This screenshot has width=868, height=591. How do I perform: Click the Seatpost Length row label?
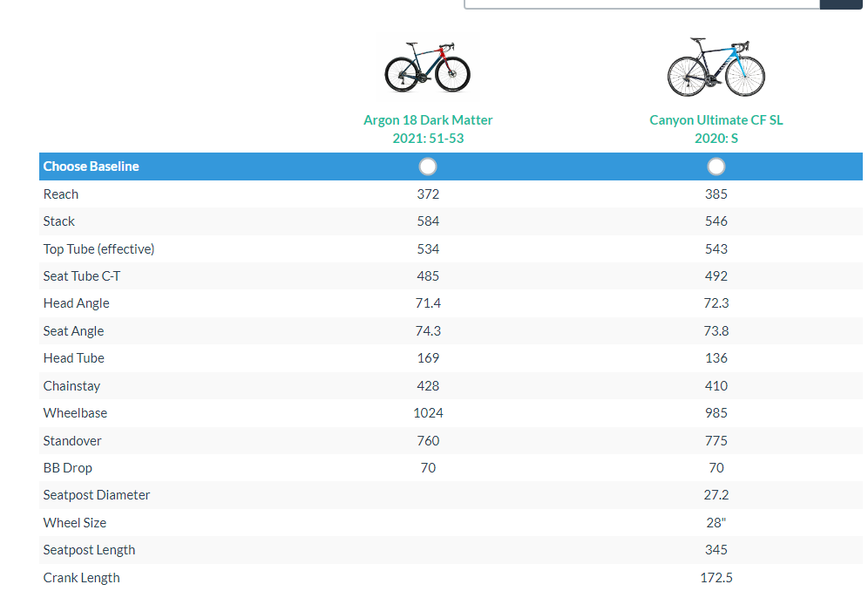[90, 550]
